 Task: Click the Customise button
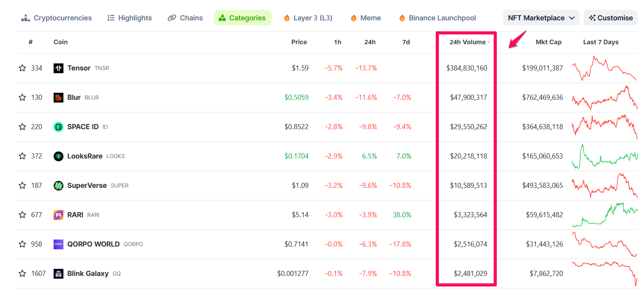tap(611, 18)
